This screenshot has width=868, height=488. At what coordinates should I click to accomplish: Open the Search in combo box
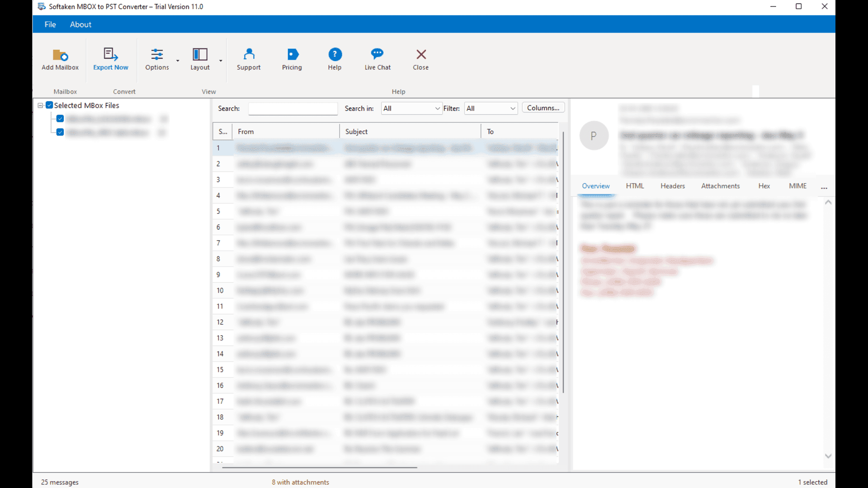tap(411, 108)
